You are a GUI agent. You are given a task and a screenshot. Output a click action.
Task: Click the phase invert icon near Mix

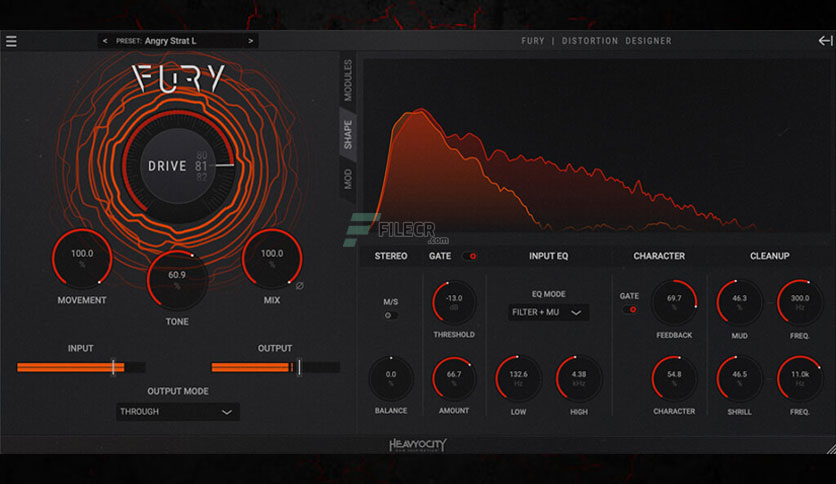click(x=300, y=286)
